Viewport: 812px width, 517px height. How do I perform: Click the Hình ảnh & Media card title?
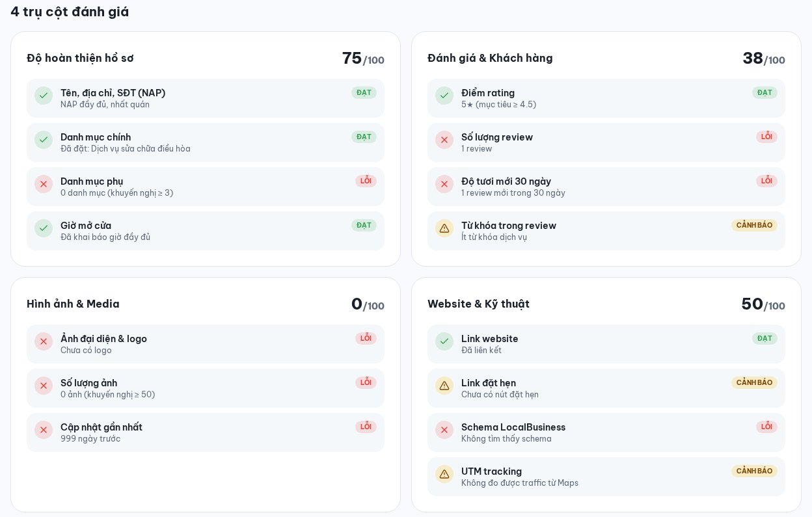73,304
